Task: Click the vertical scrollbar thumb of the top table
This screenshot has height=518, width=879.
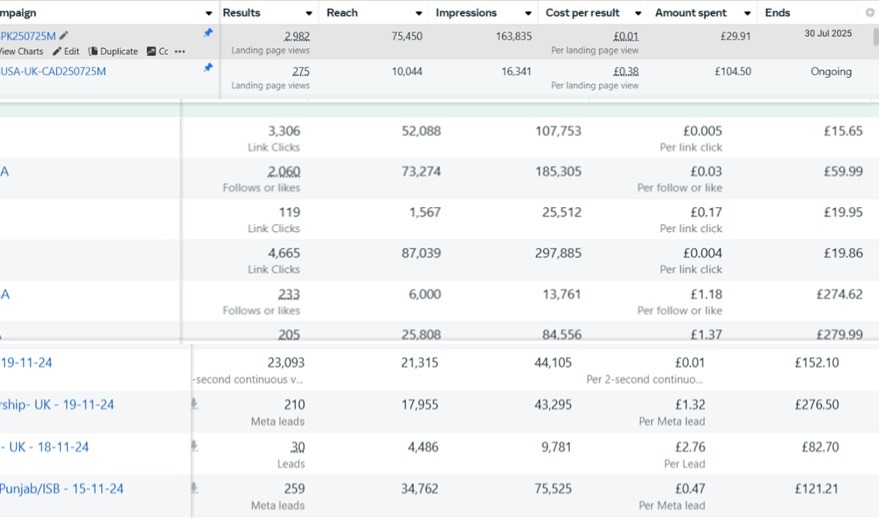Action: point(876,37)
